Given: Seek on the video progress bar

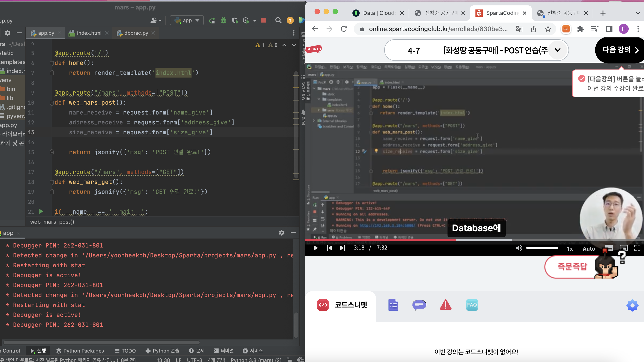Looking at the screenshot, I should (x=475, y=240).
